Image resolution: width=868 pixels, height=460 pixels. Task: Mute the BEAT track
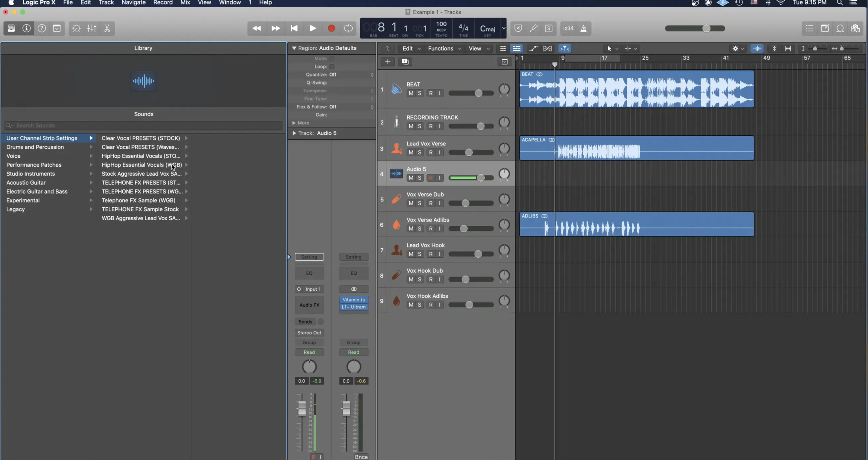(411, 93)
